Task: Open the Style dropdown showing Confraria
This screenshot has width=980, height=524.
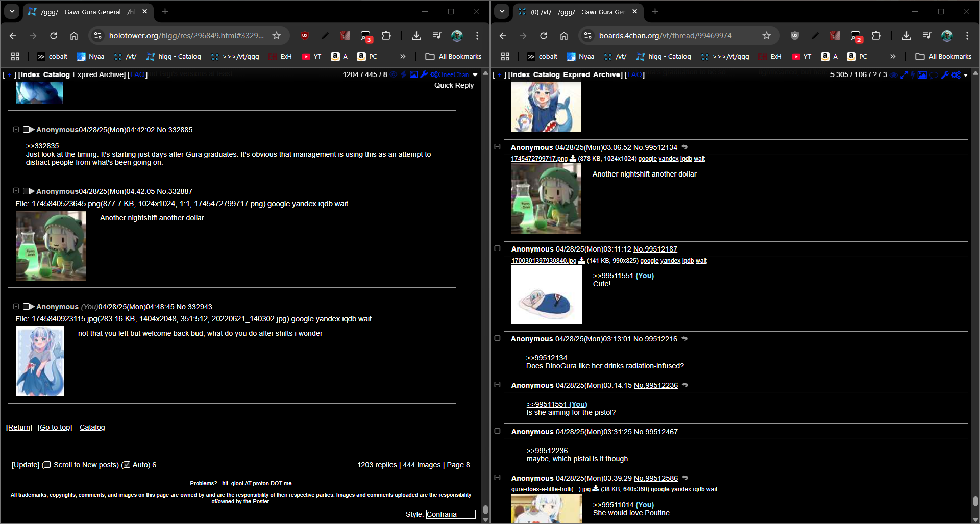Action: click(x=450, y=514)
